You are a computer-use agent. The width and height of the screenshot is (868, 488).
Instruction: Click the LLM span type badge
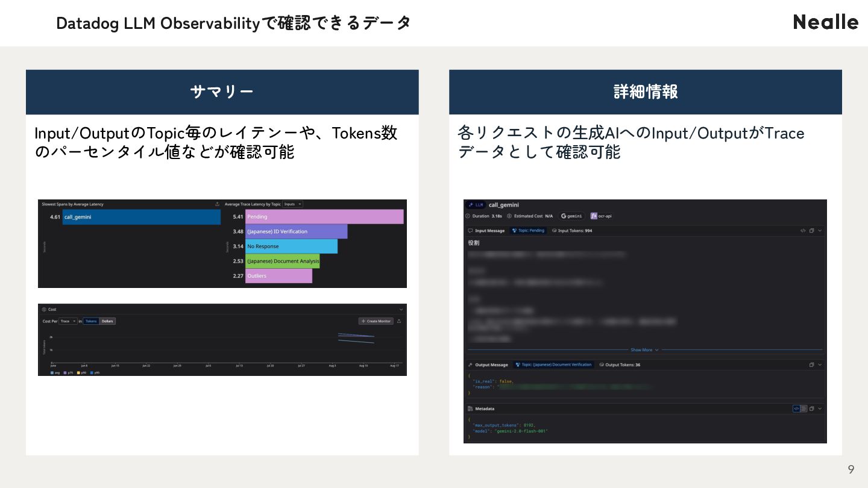point(476,205)
